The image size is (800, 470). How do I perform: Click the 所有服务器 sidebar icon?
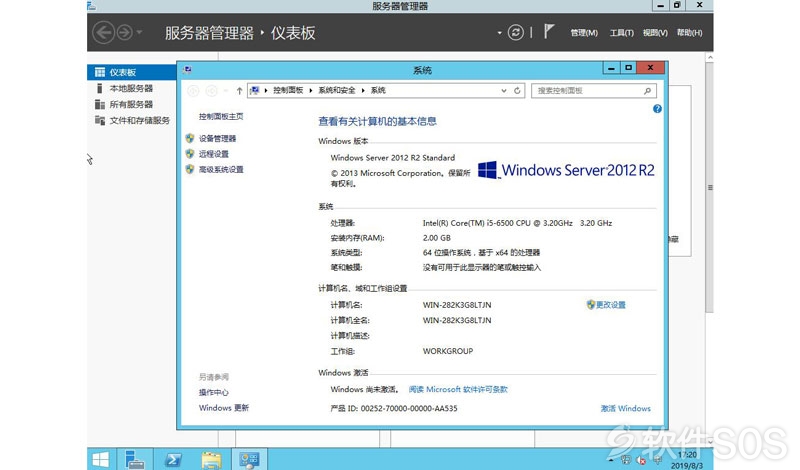click(x=100, y=104)
